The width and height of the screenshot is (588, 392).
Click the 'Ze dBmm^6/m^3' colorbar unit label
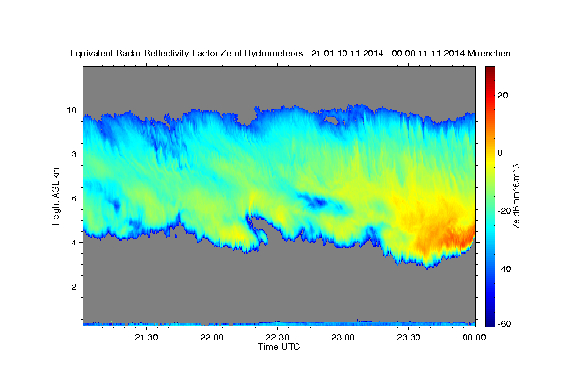(x=516, y=196)
